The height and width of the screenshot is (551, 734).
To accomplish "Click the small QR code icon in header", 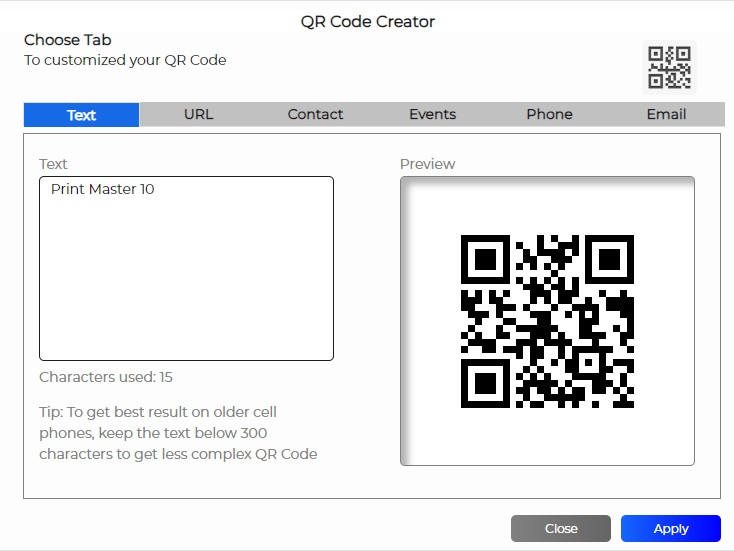I will (x=669, y=67).
